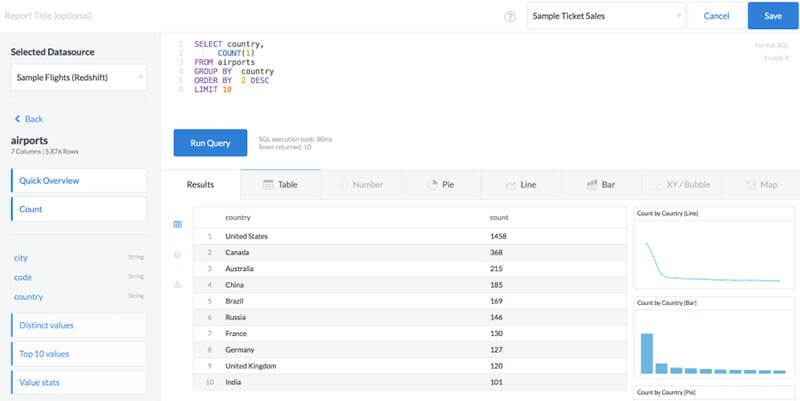This screenshot has width=800, height=401.
Task: Click the Enable R link
Action: click(776, 58)
